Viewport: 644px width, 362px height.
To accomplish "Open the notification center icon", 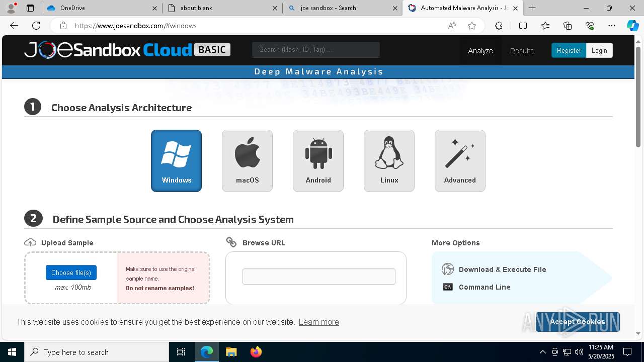I will tap(627, 352).
